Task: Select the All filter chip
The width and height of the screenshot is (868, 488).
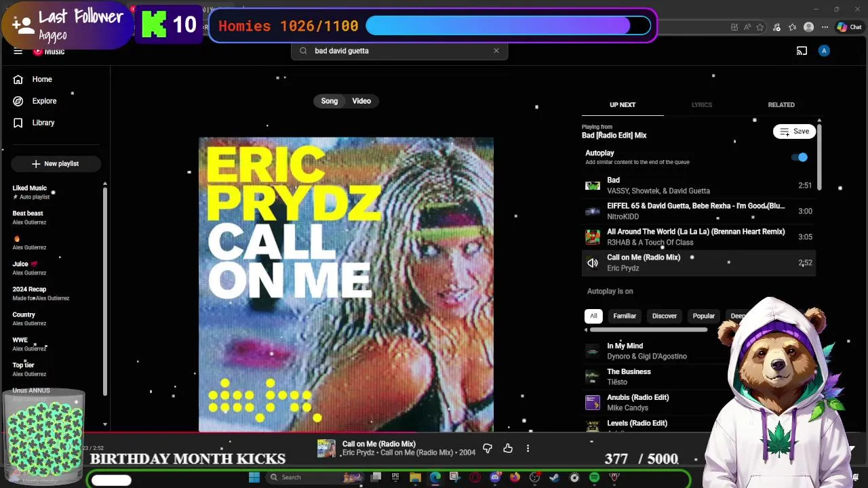Action: [593, 316]
